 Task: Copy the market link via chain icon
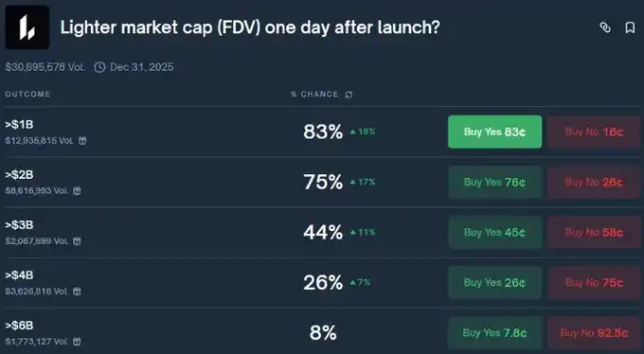pyautogui.click(x=605, y=27)
